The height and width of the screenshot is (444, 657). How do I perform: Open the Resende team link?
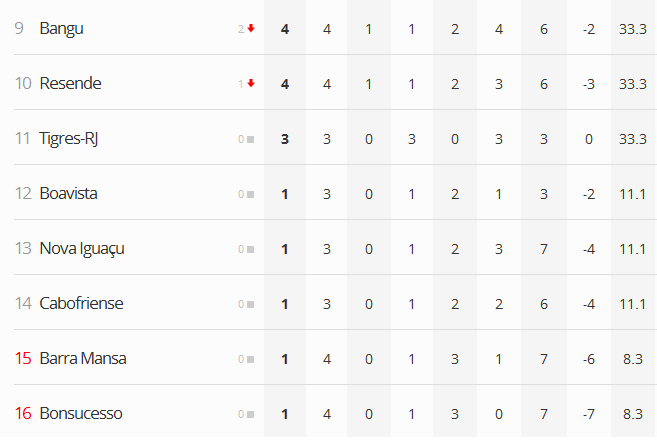tap(68, 84)
